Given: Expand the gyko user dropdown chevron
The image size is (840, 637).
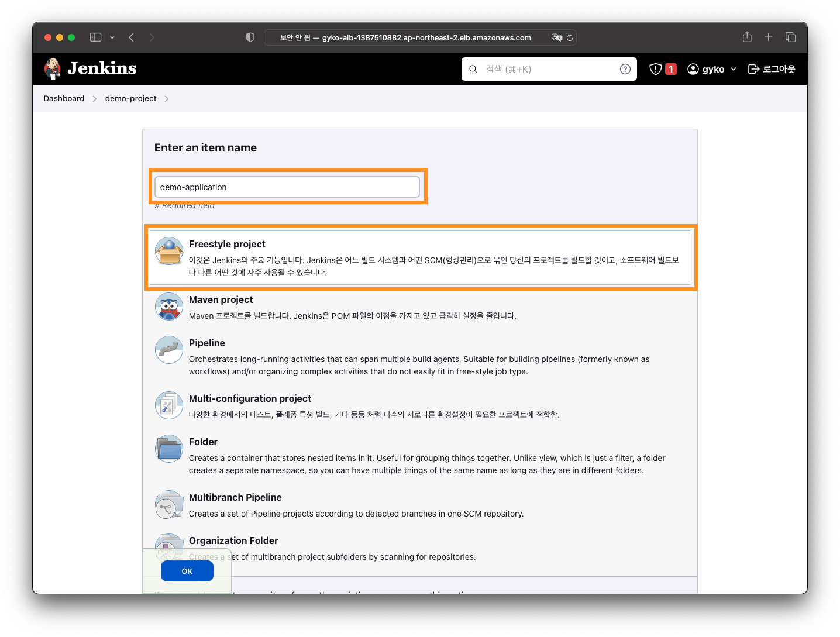Looking at the screenshot, I should coord(734,69).
